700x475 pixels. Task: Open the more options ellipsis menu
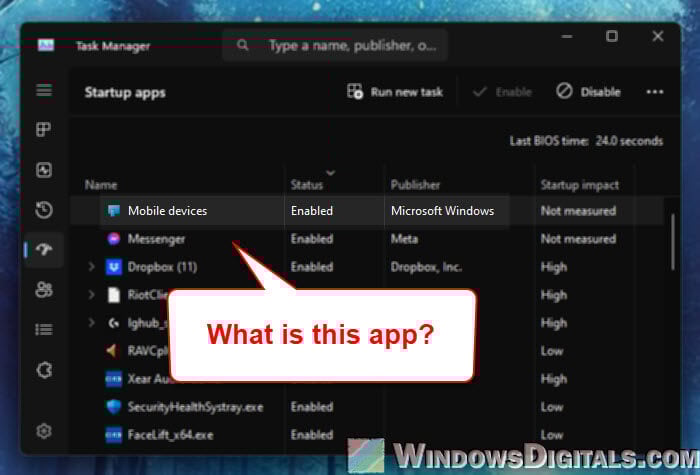pyautogui.click(x=654, y=92)
